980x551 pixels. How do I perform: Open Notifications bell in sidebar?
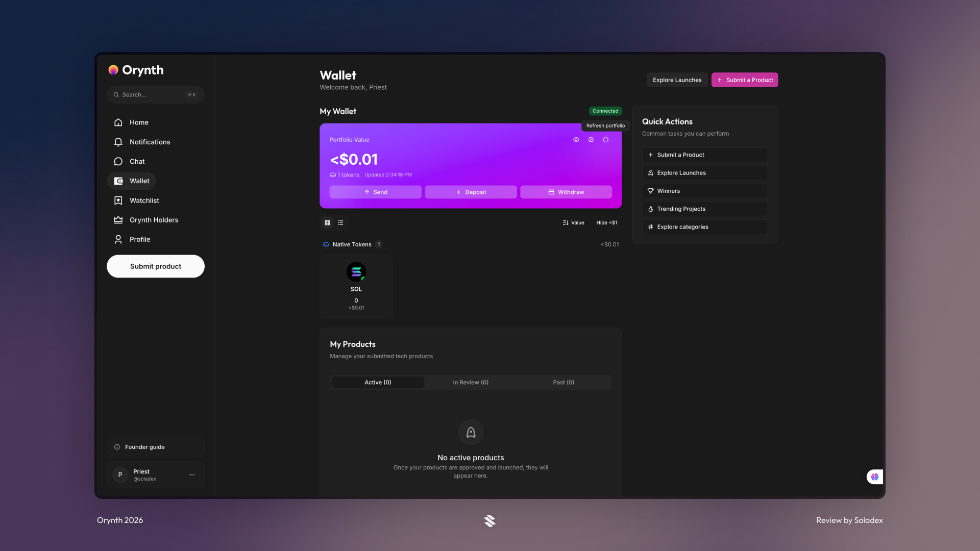point(118,142)
